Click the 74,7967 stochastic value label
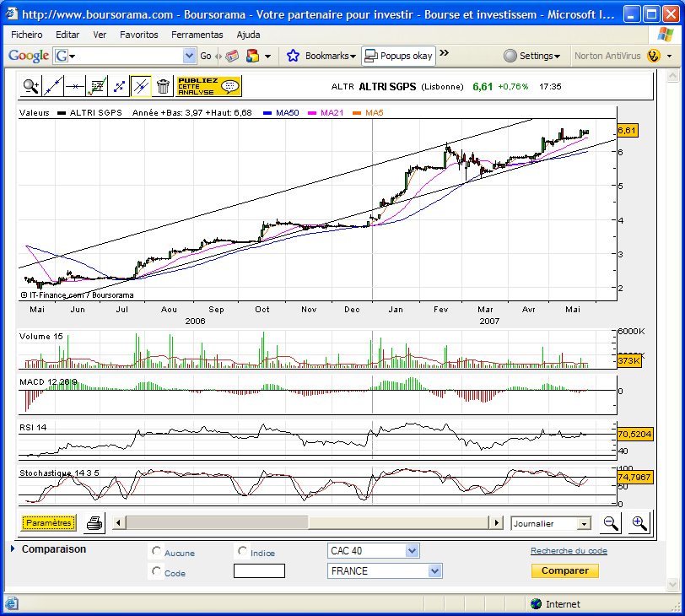Viewport: 685px width, 616px height. point(634,477)
